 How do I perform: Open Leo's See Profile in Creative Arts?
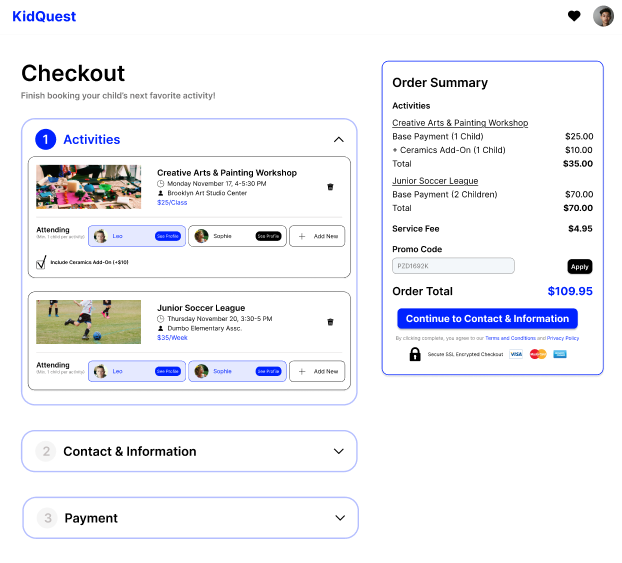click(168, 236)
